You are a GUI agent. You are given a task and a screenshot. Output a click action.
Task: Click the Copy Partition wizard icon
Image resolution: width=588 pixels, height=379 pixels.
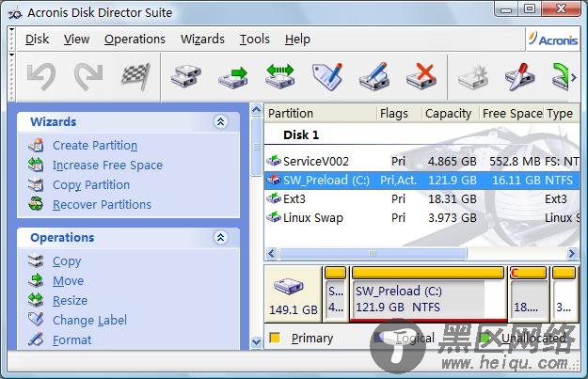[x=36, y=184]
